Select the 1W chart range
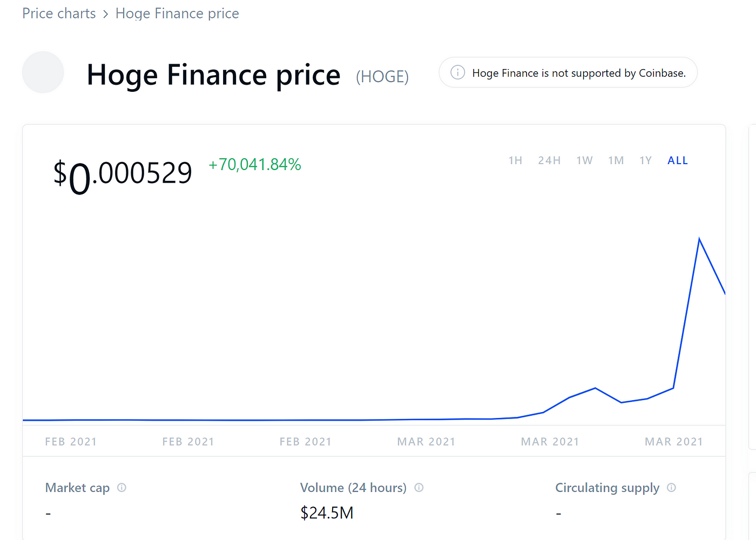 click(x=584, y=160)
